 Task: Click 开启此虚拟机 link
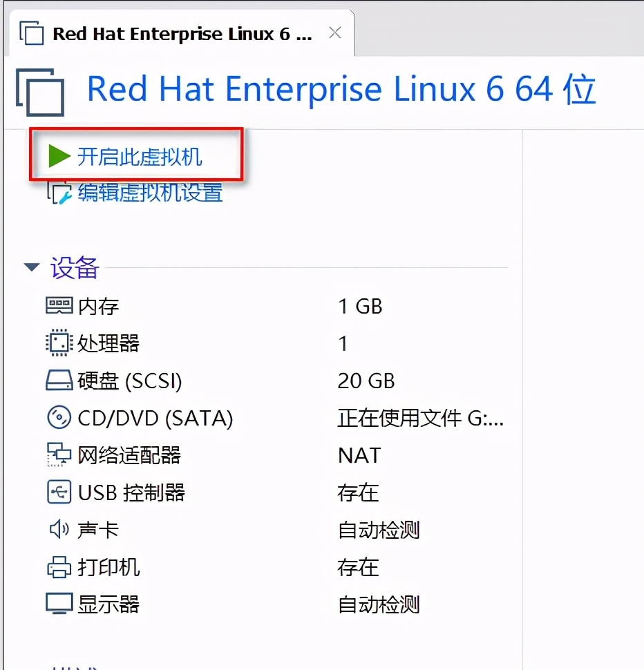point(140,157)
